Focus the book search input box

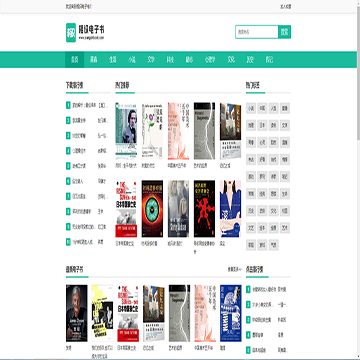257,32
